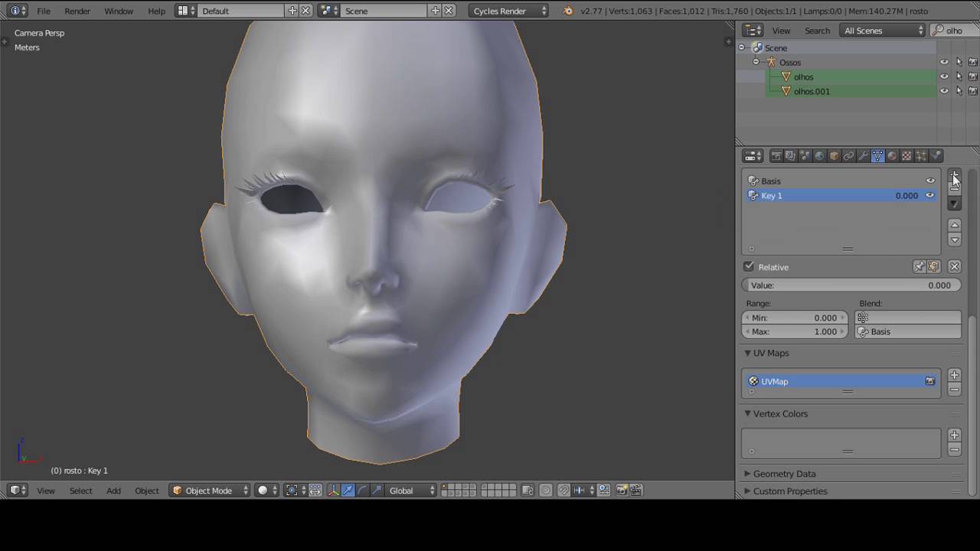
Task: Open the 3D viewport Select menu
Action: 80,491
